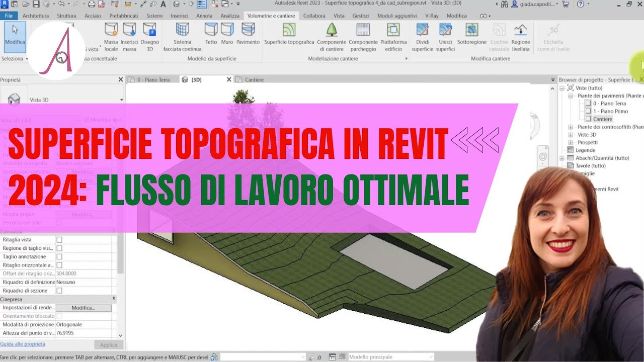
Task: Switch to the Struttura ribbon tab
Action: tap(66, 16)
